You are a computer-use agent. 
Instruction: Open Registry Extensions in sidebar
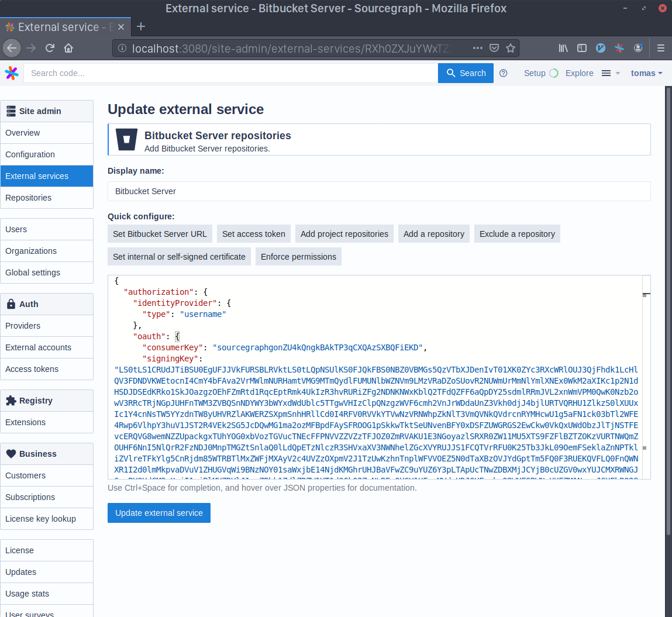[47, 422]
